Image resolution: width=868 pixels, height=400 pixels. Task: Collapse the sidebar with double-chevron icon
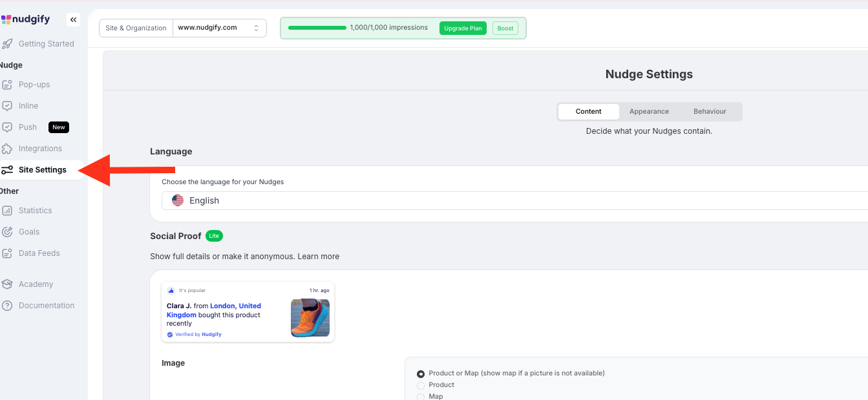(74, 20)
